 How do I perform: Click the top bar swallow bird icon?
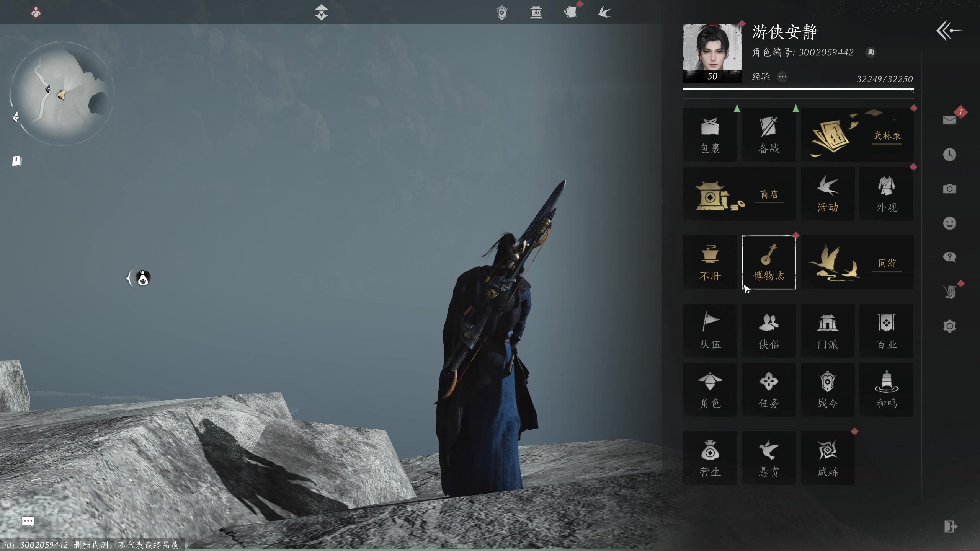(604, 13)
